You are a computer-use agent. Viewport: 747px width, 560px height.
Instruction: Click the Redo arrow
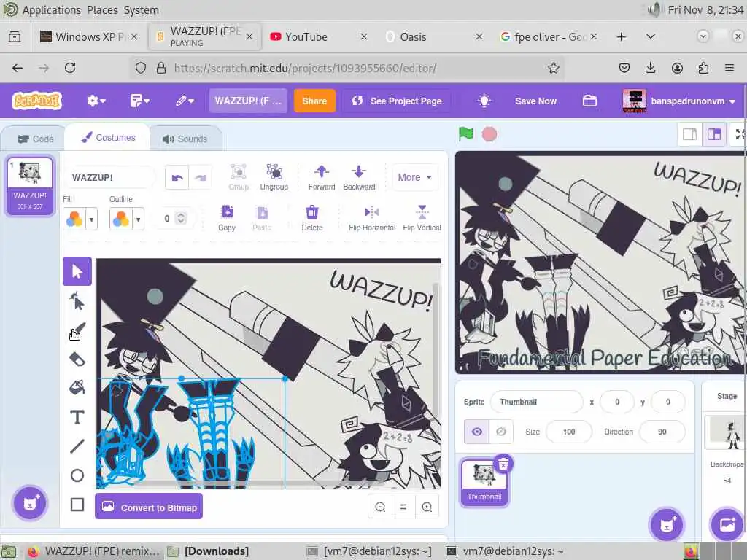(200, 178)
